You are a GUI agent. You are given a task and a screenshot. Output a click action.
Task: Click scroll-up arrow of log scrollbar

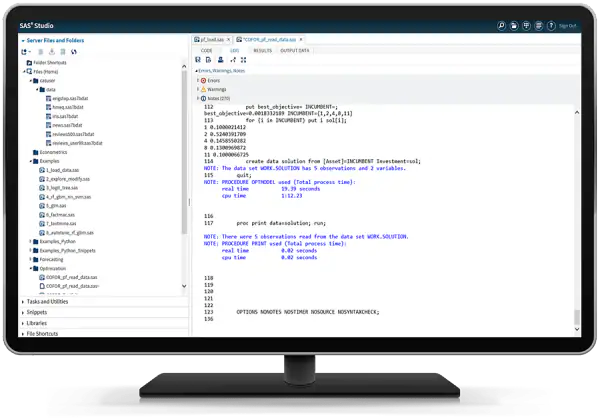[577, 112]
